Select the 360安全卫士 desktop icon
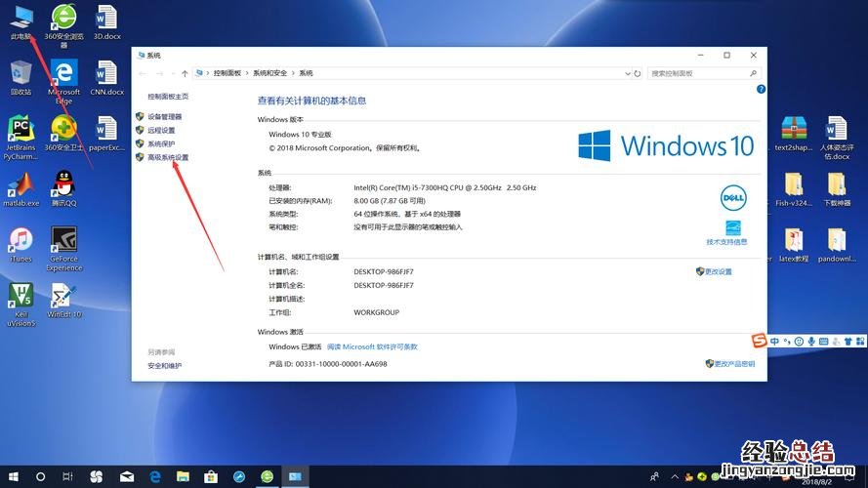Viewport: 868px width, 488px height. click(x=64, y=134)
